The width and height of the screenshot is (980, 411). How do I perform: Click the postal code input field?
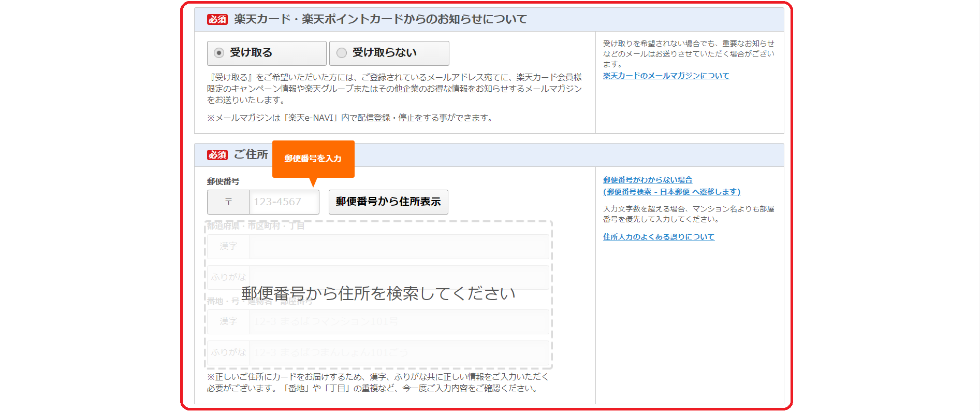[284, 202]
